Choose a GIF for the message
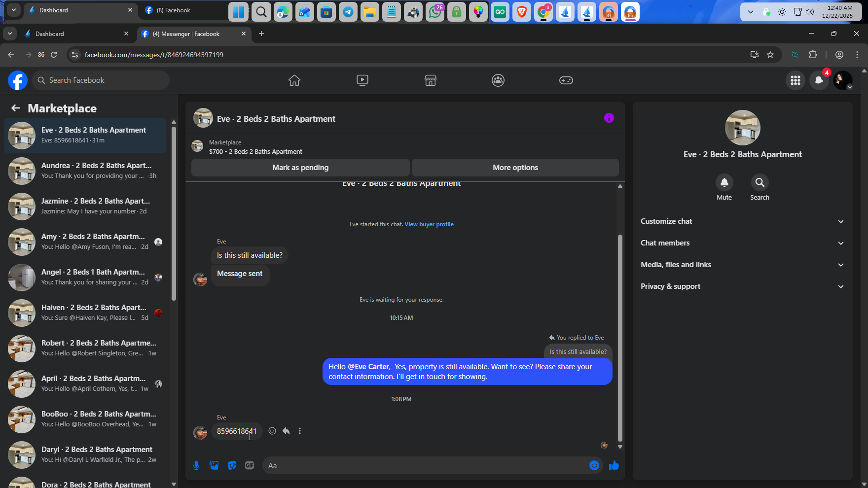Image resolution: width=868 pixels, height=488 pixels. [250, 465]
